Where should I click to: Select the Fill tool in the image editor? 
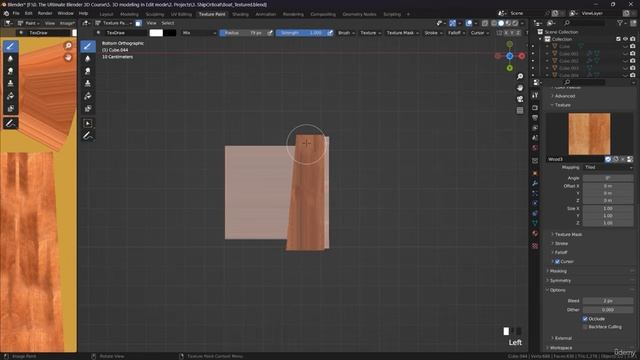point(10,96)
